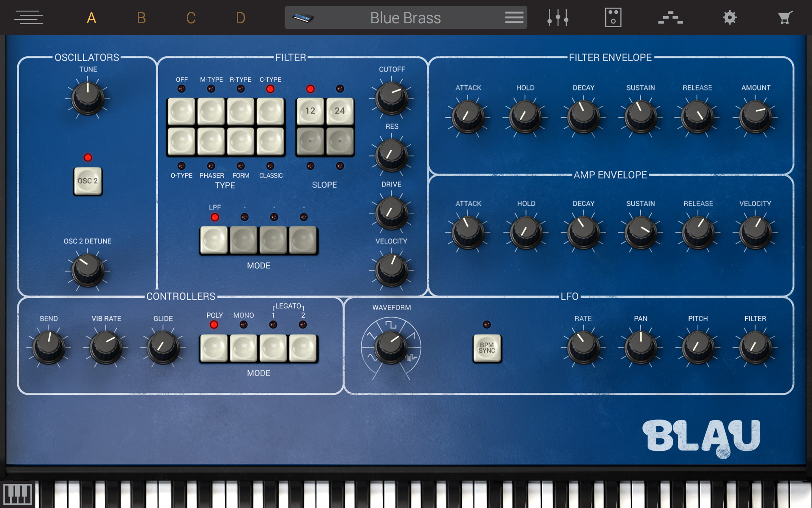Open the arpeggiator steps icon
The width and height of the screenshot is (812, 508).
[670, 18]
